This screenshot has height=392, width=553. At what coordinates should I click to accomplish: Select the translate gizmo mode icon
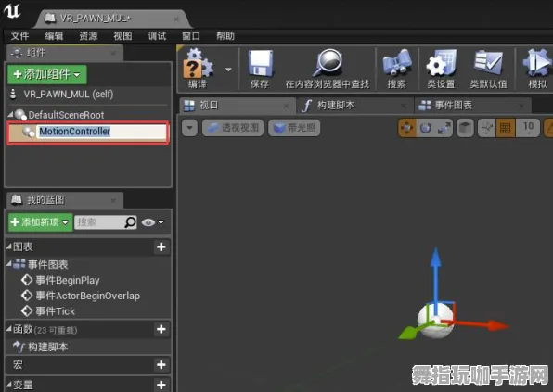(x=406, y=128)
